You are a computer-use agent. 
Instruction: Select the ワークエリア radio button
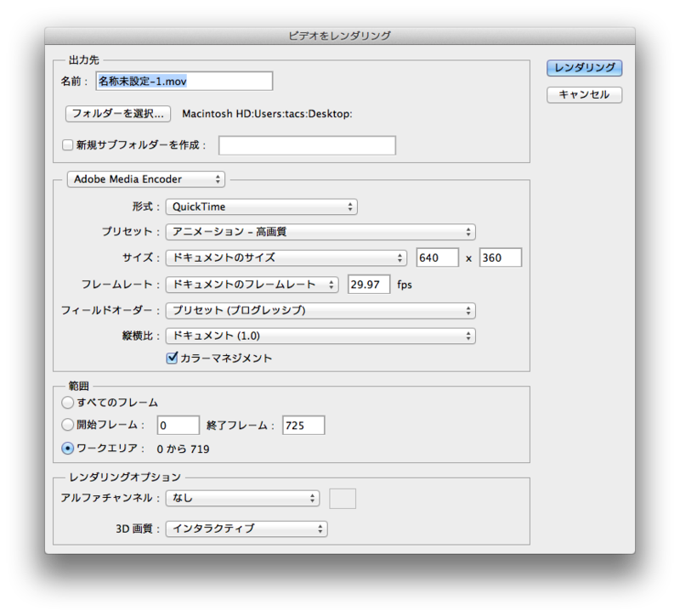click(67, 449)
